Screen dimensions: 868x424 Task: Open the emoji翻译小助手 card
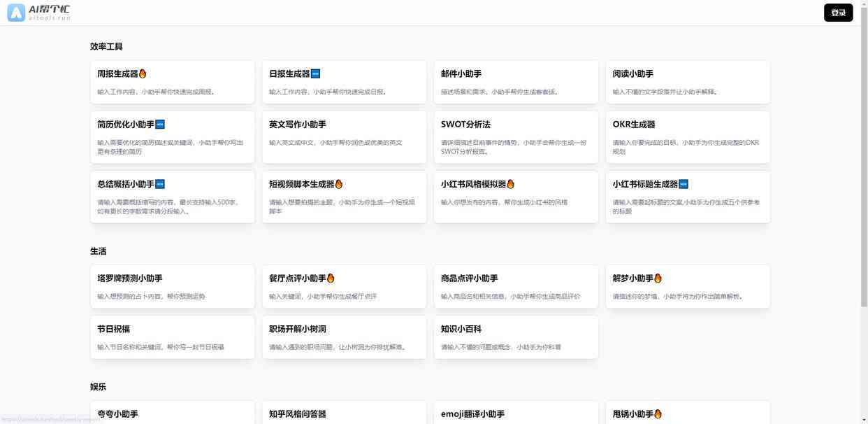coord(516,412)
